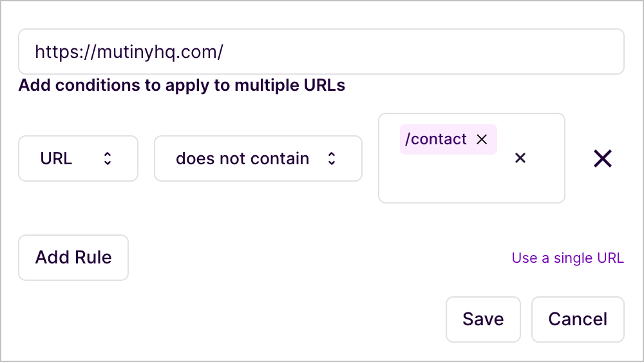644x362 pixels.
Task: Click the "does not contain" label text
Action: point(242,158)
